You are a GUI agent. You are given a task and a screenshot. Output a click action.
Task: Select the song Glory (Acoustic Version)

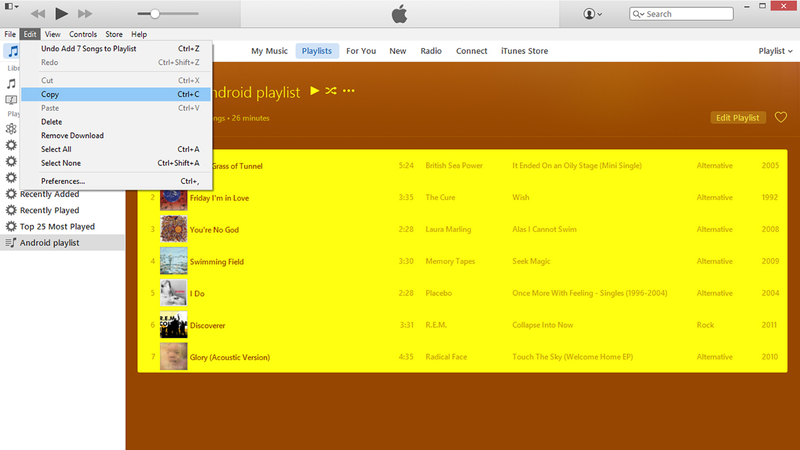tap(230, 357)
